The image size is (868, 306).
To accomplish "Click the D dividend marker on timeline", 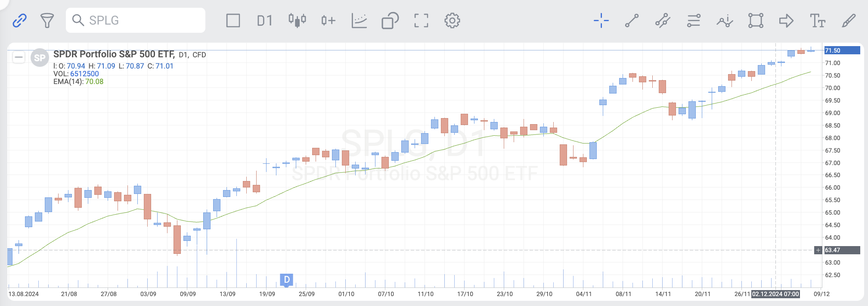I will [x=287, y=280].
